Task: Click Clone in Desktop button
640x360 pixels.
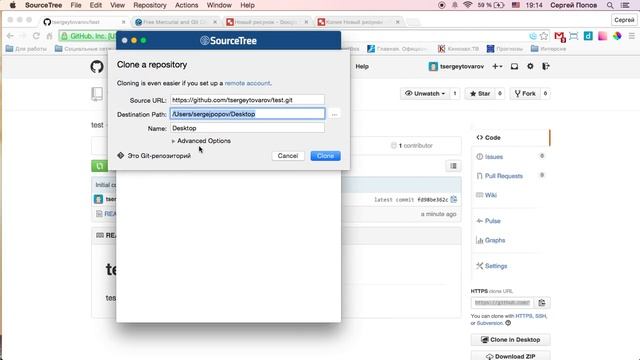Action: pyautogui.click(x=510, y=340)
